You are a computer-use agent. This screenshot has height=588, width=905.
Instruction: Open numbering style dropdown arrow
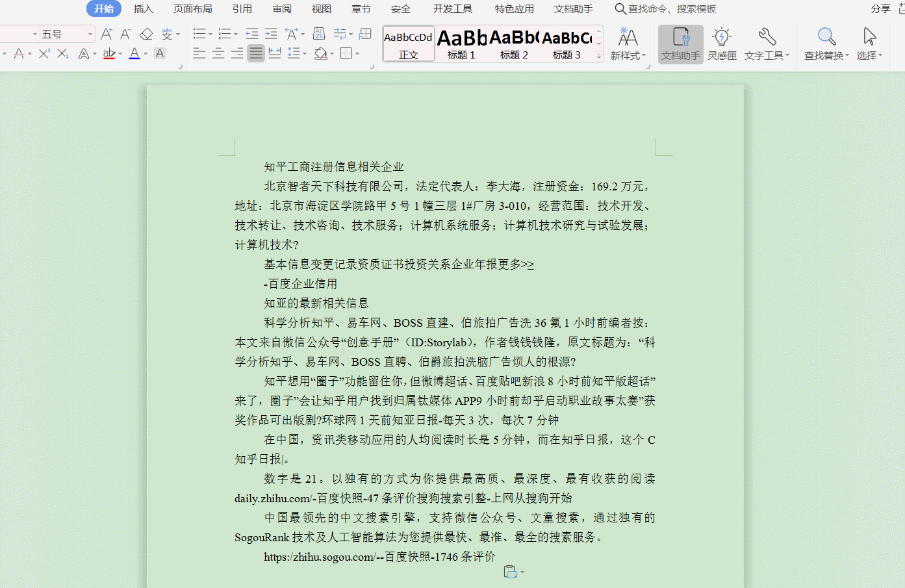tap(235, 34)
